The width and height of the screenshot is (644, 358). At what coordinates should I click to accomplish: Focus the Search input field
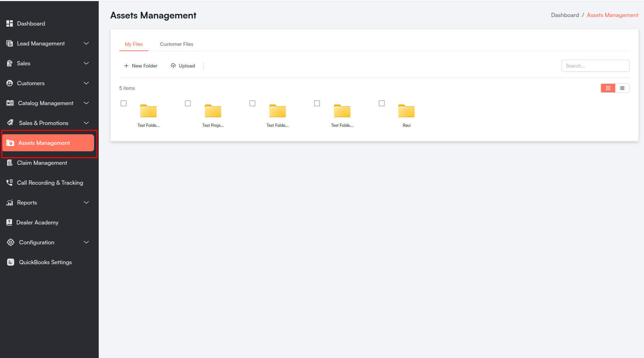click(595, 66)
